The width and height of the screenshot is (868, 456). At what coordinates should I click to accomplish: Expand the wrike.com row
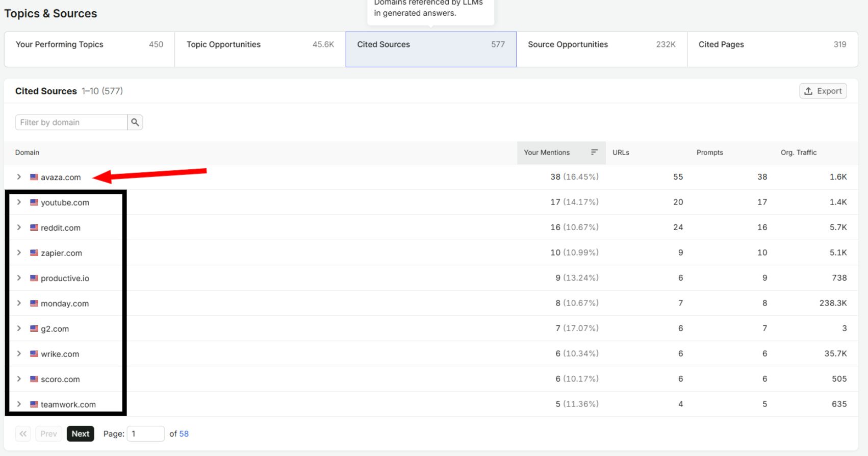coord(19,354)
